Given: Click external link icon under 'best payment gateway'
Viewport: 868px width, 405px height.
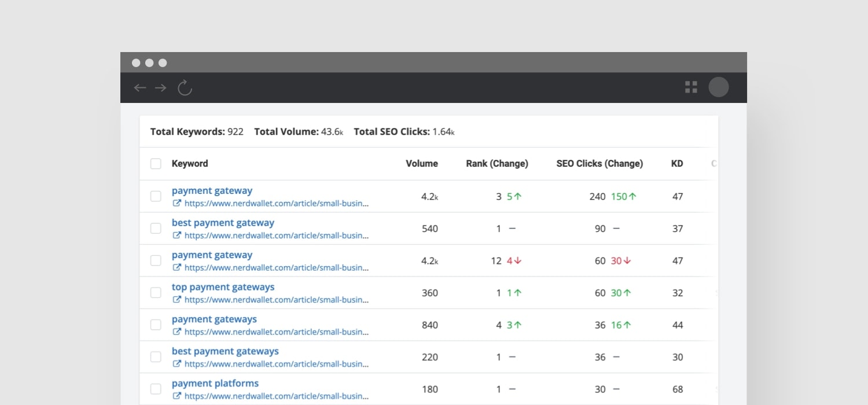Looking at the screenshot, I should pyautogui.click(x=177, y=235).
